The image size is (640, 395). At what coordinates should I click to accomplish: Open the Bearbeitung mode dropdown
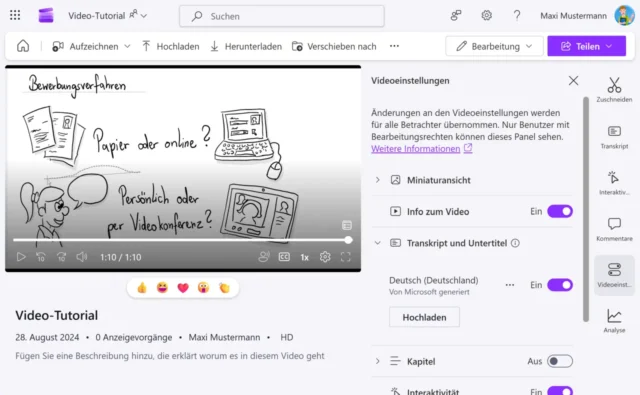tap(494, 46)
